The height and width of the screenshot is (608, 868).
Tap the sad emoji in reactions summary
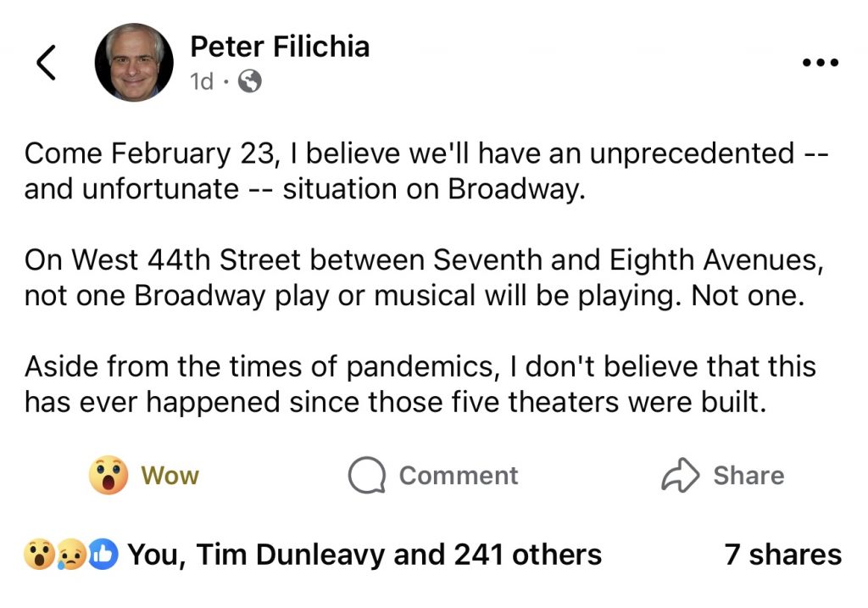71,555
